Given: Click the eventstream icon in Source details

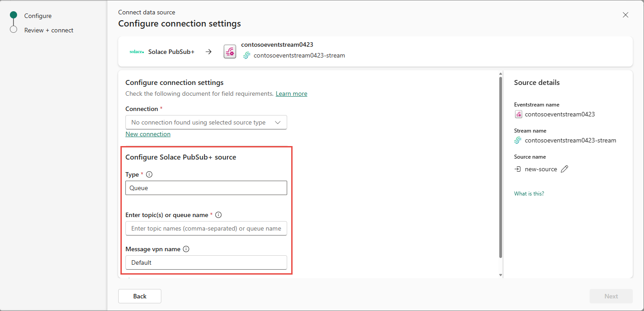Looking at the screenshot, I should [x=519, y=114].
